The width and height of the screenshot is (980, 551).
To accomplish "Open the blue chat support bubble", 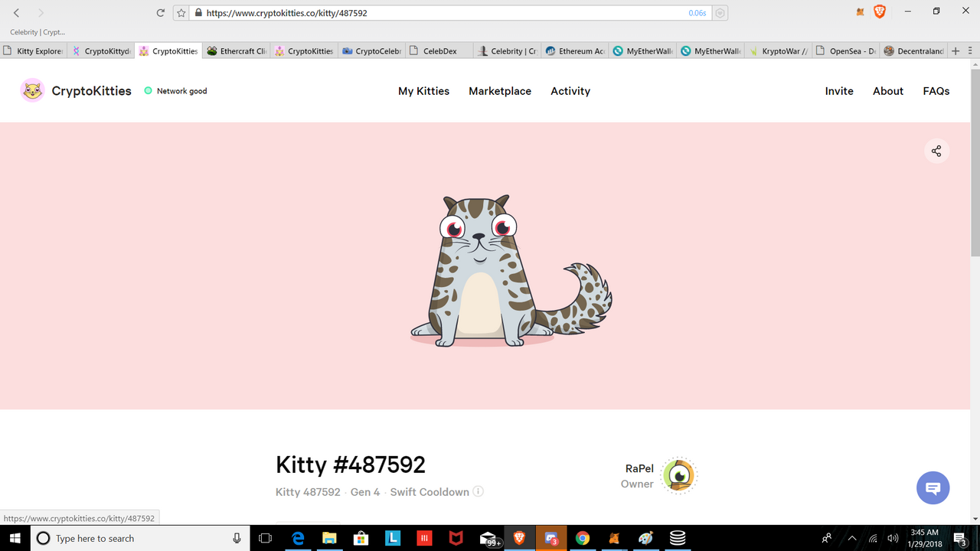I will pos(933,487).
